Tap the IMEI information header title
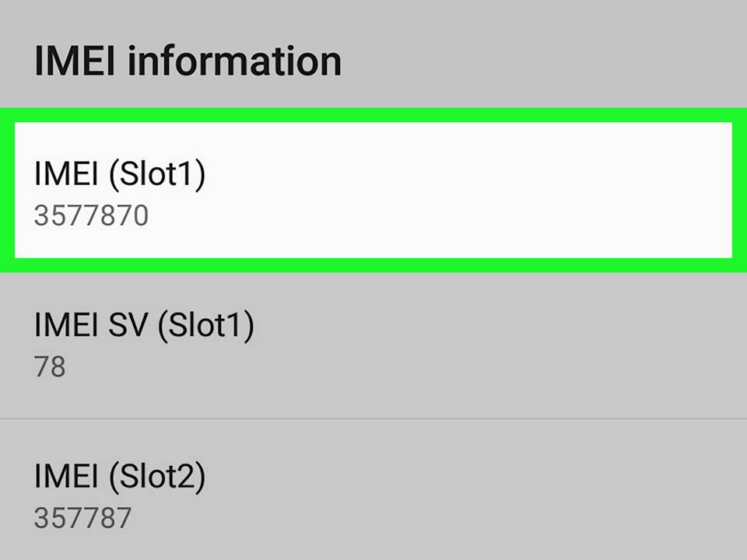Image resolution: width=747 pixels, height=560 pixels. (x=188, y=61)
